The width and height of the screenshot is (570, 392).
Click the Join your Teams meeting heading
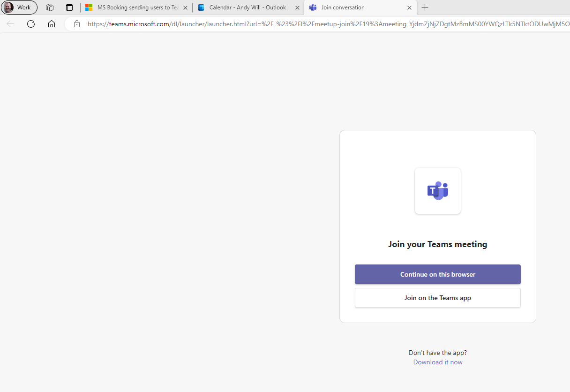[438, 244]
